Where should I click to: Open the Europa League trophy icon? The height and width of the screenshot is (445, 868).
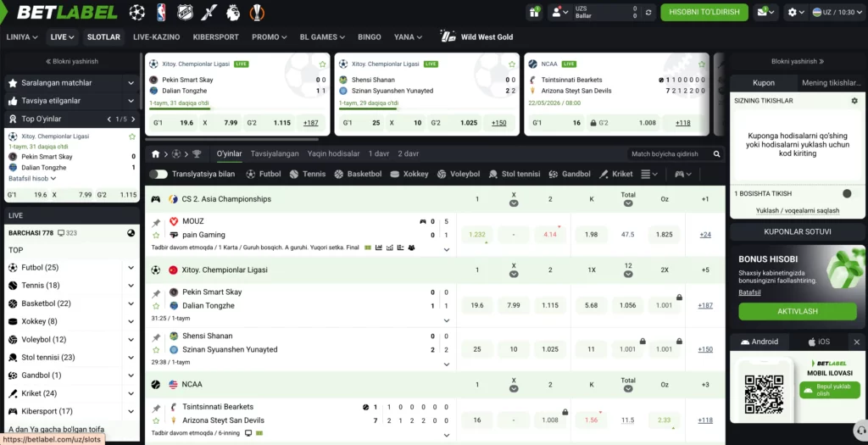click(x=257, y=12)
